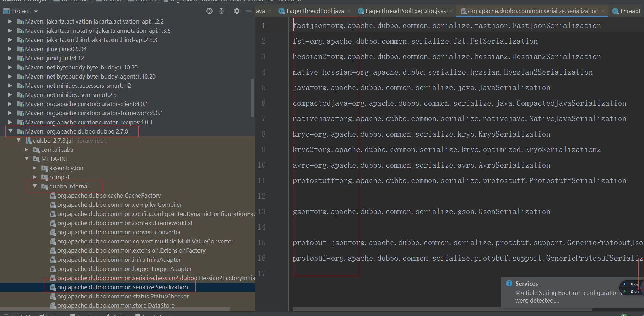This screenshot has width=644, height=316.
Task: Select Maven curator-framework:4.0.1 row
Action: pos(127,113)
